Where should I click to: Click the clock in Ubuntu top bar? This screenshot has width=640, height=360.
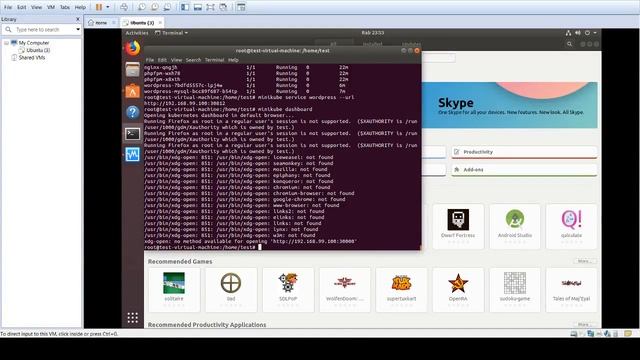(x=373, y=33)
